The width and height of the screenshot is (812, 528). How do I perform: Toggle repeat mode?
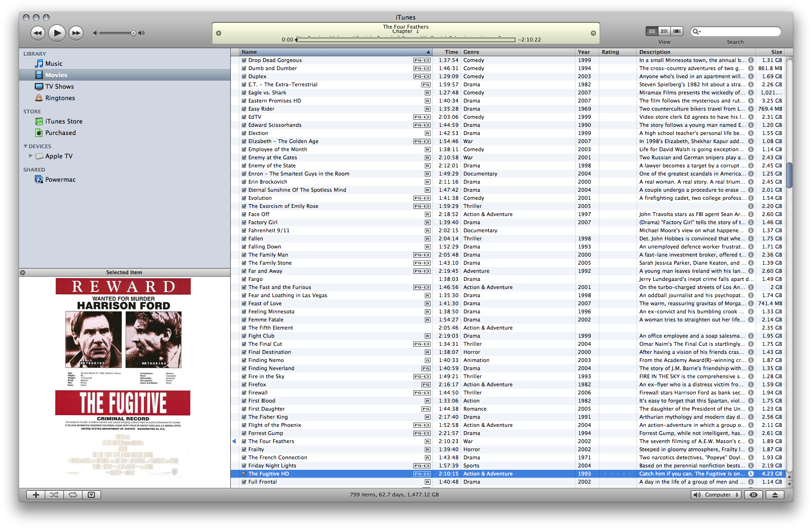pos(73,495)
